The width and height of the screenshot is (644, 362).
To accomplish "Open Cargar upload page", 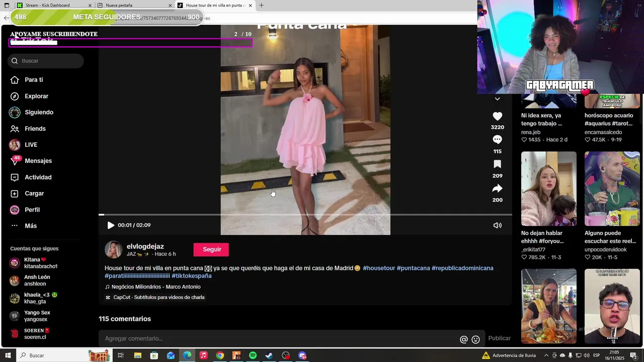I will tap(34, 194).
